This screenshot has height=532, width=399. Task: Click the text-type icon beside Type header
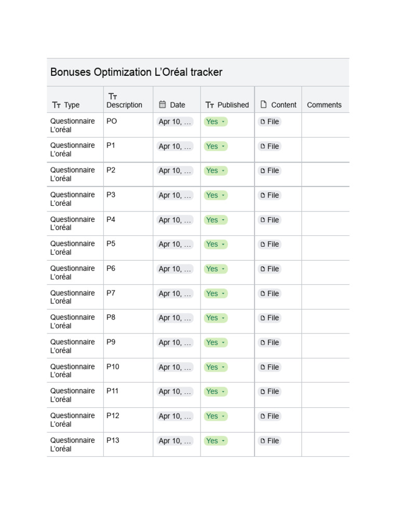(x=56, y=105)
